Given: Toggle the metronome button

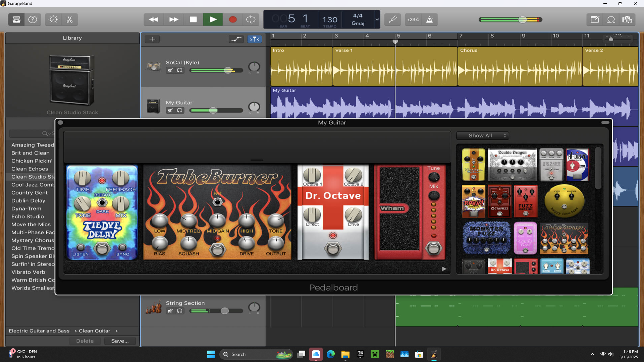Looking at the screenshot, I should pyautogui.click(x=430, y=19).
